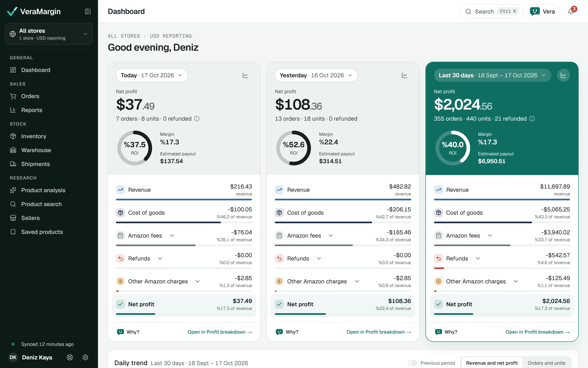Open notifications bell
This screenshot has width=588, height=368.
pos(571,11)
